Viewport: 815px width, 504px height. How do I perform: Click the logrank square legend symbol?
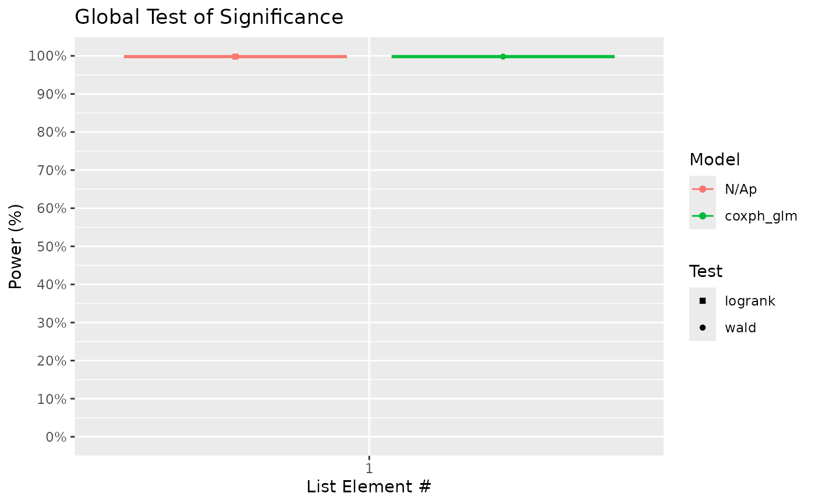pyautogui.click(x=703, y=301)
